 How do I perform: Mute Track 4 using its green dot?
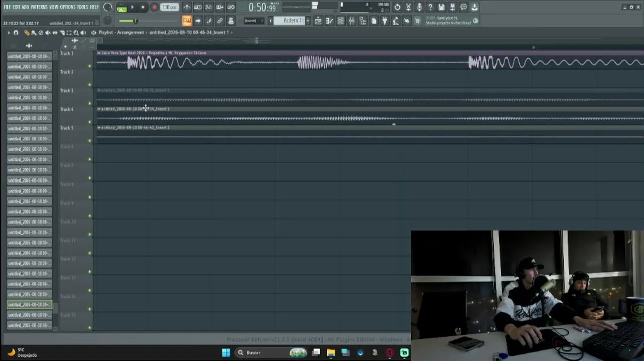(90, 122)
